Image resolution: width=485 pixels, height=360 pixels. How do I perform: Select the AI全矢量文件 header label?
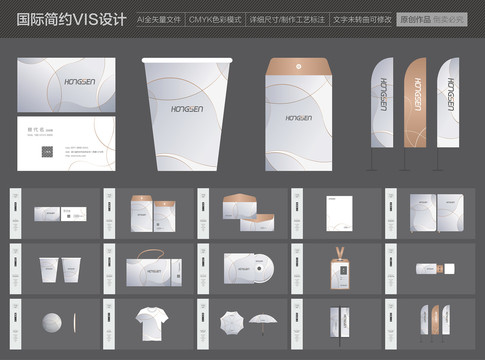tap(159, 20)
